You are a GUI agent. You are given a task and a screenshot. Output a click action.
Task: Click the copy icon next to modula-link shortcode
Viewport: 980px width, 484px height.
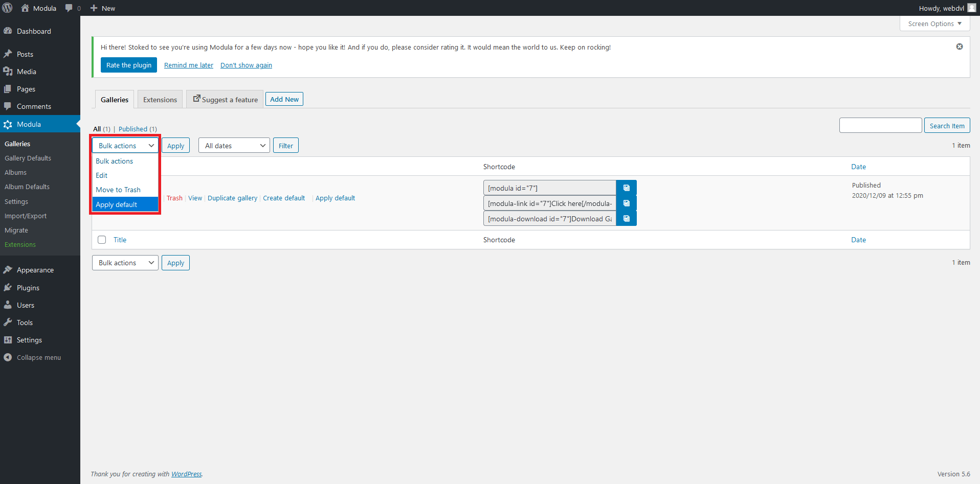coord(626,203)
